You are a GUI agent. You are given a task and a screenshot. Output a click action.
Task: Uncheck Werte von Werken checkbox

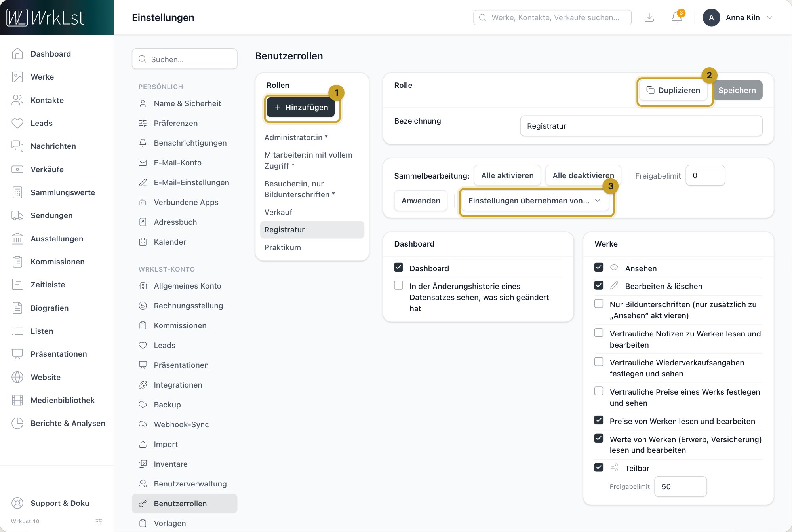tap(599, 438)
